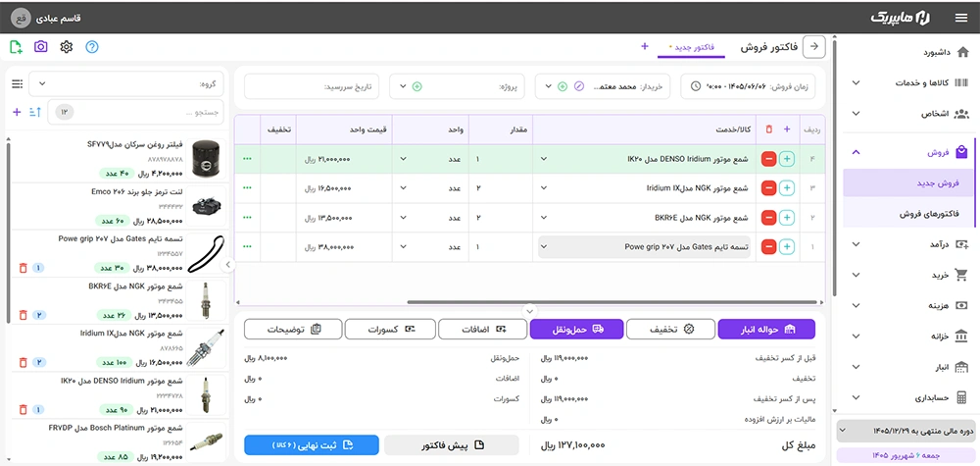The image size is (980, 466).
Task: Collapse the فروش sidebar section
Action: 857,152
